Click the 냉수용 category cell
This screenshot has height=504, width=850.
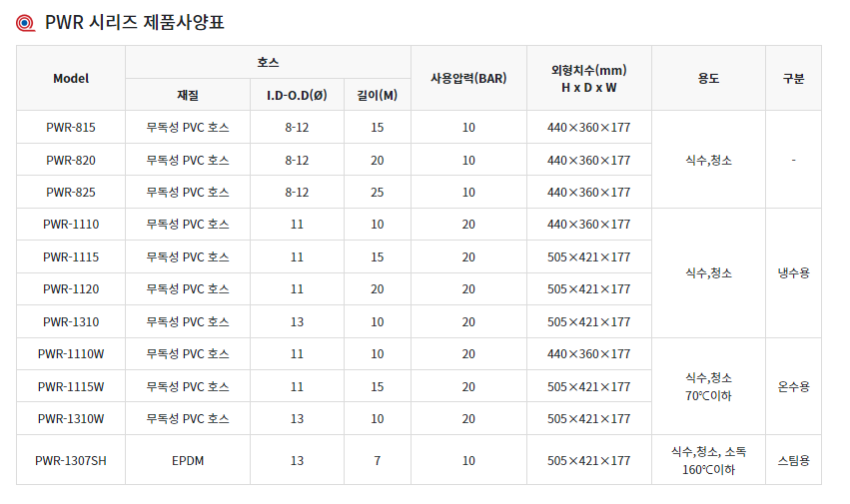point(793,272)
